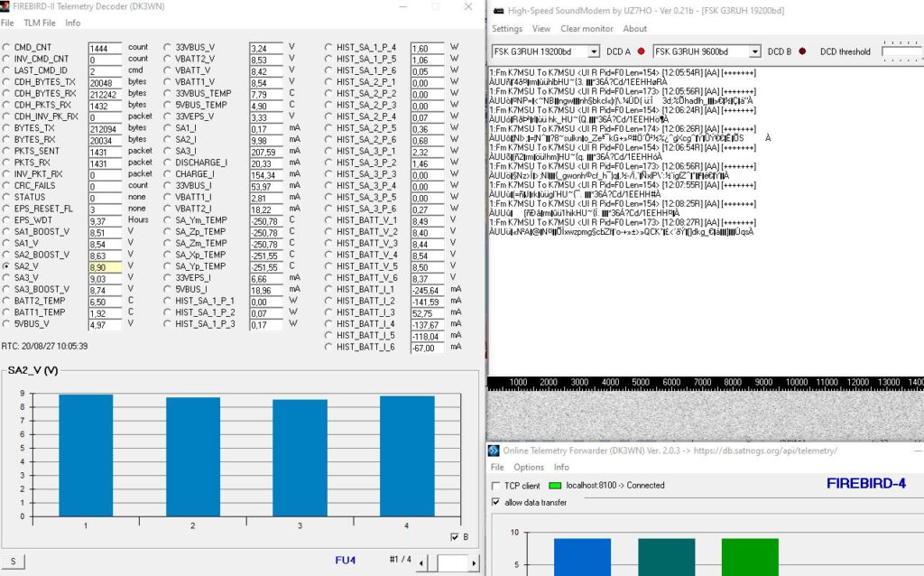924x576 pixels.
Task: Click the packet line timestamped 12:08:27R
Action: tap(623, 223)
